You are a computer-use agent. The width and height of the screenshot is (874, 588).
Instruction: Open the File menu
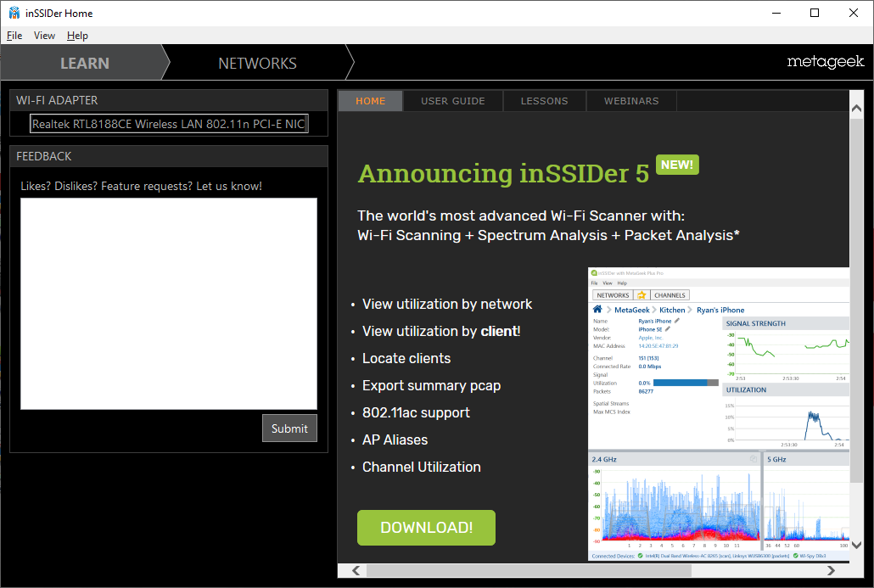[x=14, y=36]
